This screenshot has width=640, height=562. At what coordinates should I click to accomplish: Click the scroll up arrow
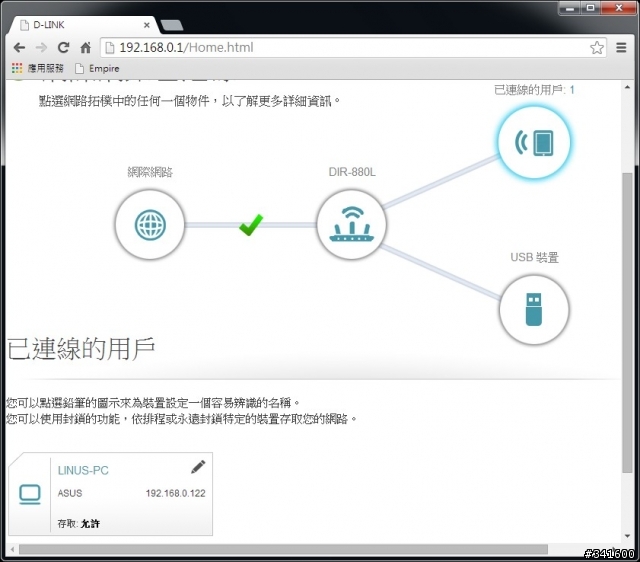point(627,87)
